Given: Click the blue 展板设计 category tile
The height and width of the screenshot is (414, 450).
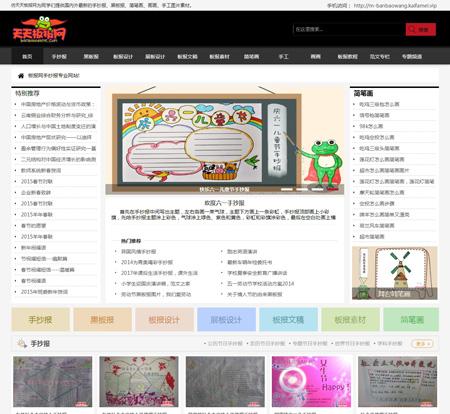Looking at the screenshot, I should 226,320.
